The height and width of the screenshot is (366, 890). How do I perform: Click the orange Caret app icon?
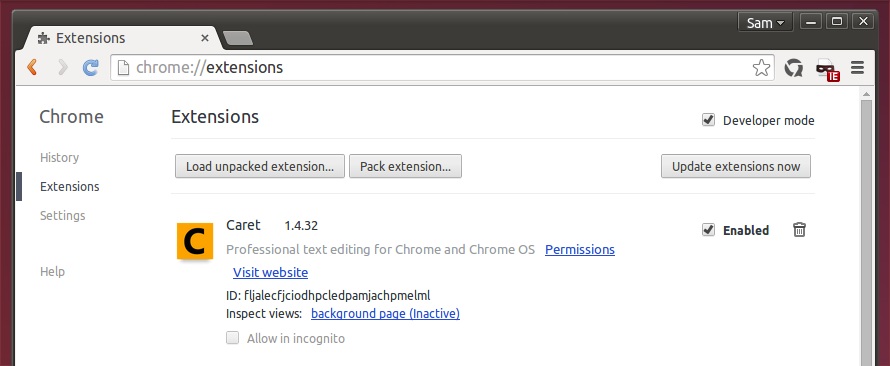tap(195, 241)
